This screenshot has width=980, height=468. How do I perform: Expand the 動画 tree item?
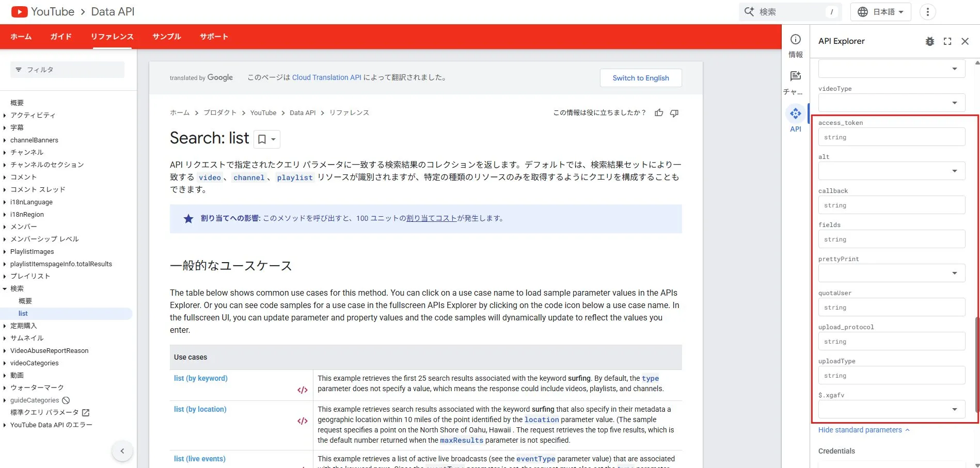pyautogui.click(x=5, y=375)
